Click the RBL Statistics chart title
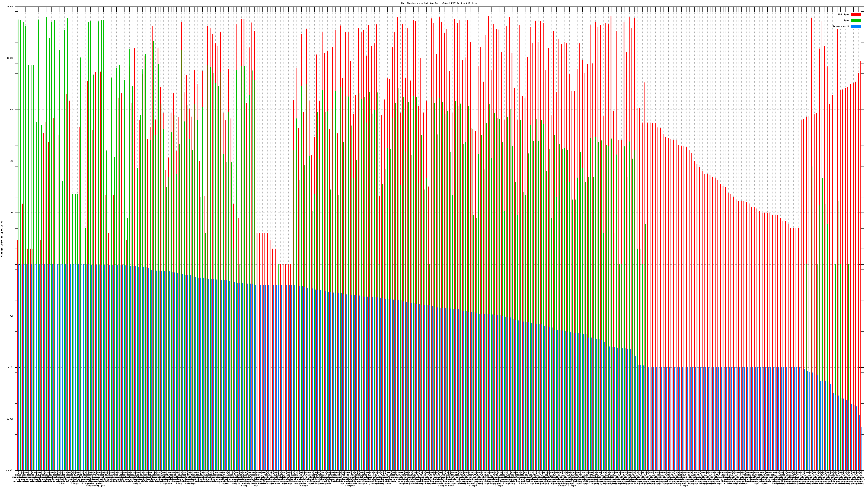This screenshot has height=488, width=868. point(410,3)
